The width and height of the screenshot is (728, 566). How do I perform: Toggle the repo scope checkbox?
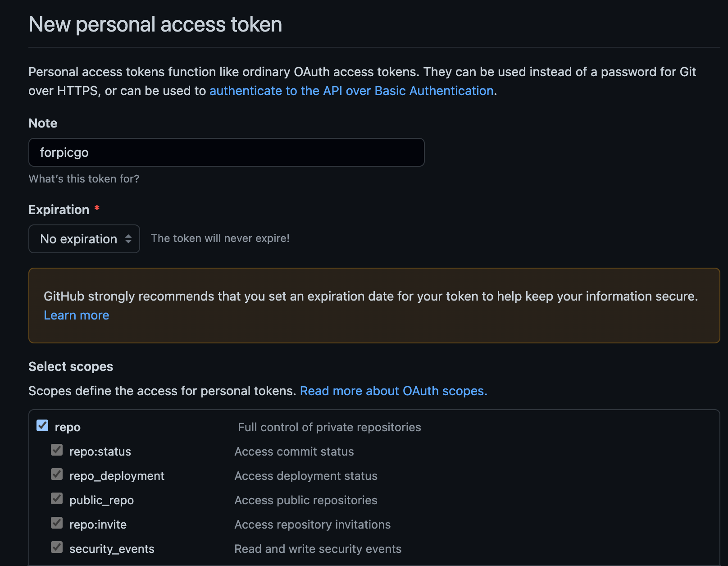[42, 425]
